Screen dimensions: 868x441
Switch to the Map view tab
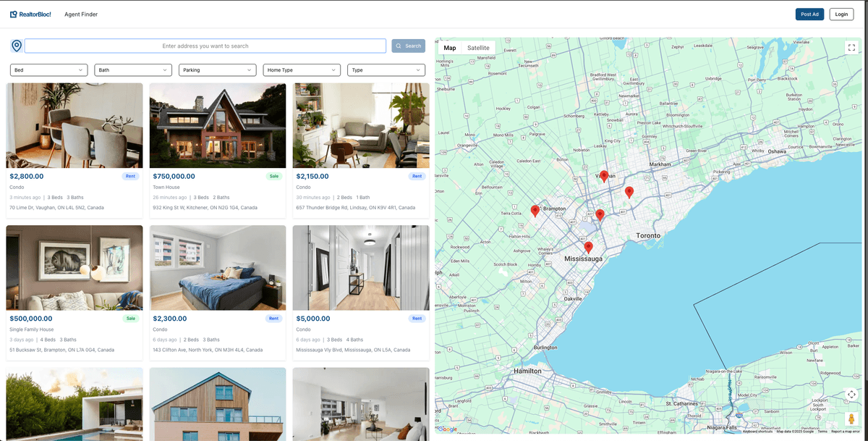click(450, 48)
